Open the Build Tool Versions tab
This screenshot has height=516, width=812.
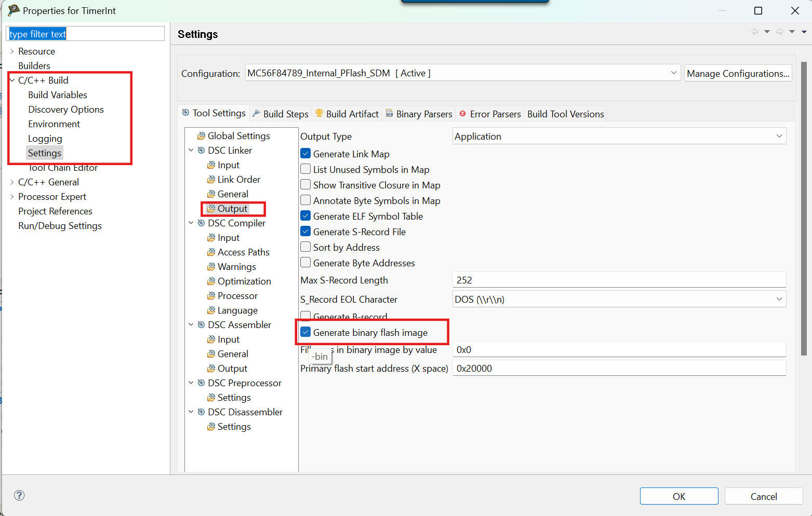(x=565, y=113)
